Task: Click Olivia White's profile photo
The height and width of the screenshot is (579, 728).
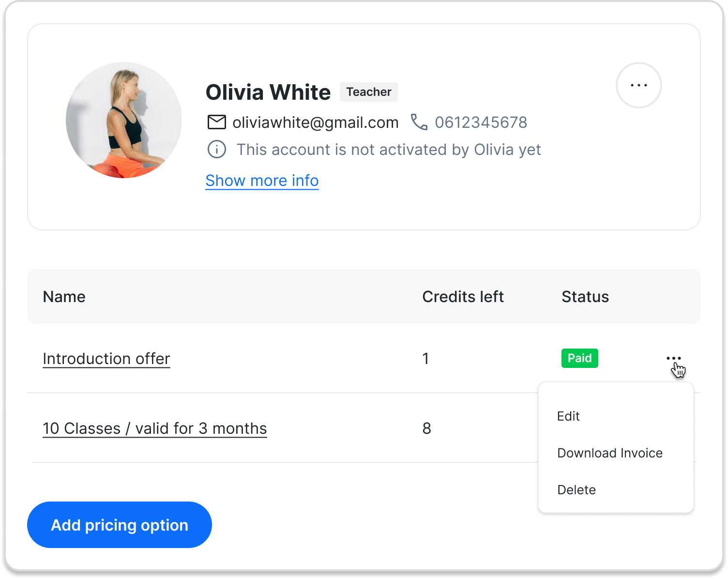Action: tap(124, 120)
